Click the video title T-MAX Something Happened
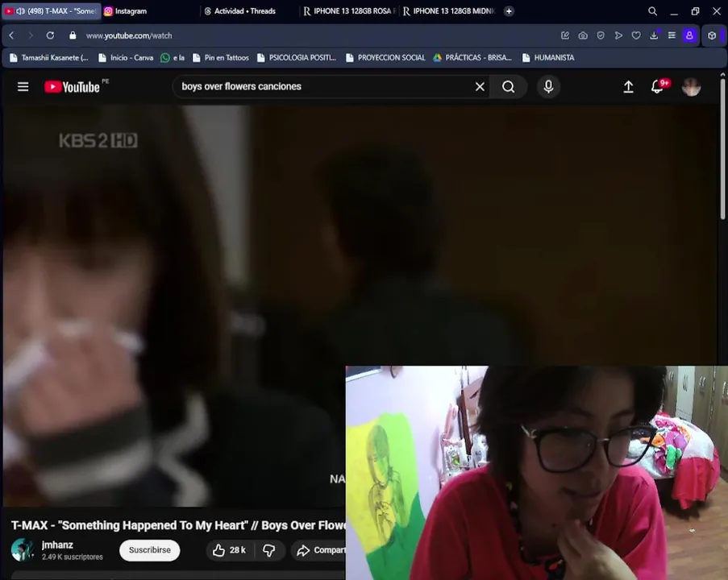Image resolution: width=728 pixels, height=580 pixels. coord(179,525)
